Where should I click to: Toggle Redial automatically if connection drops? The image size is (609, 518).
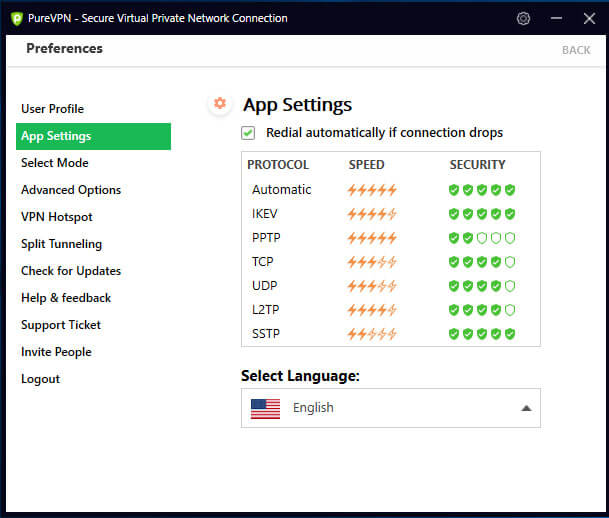(248, 133)
